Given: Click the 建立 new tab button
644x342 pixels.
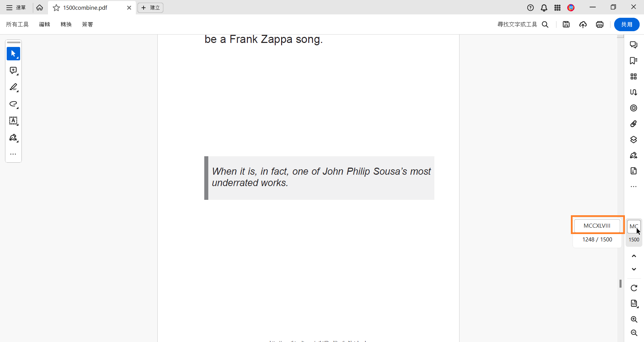Looking at the screenshot, I should click(x=150, y=8).
